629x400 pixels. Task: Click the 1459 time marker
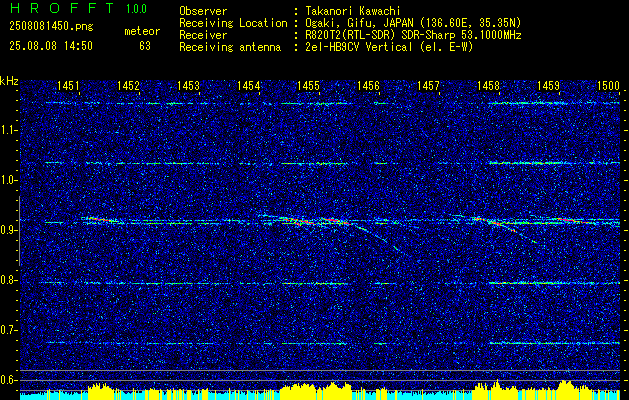[548, 85]
